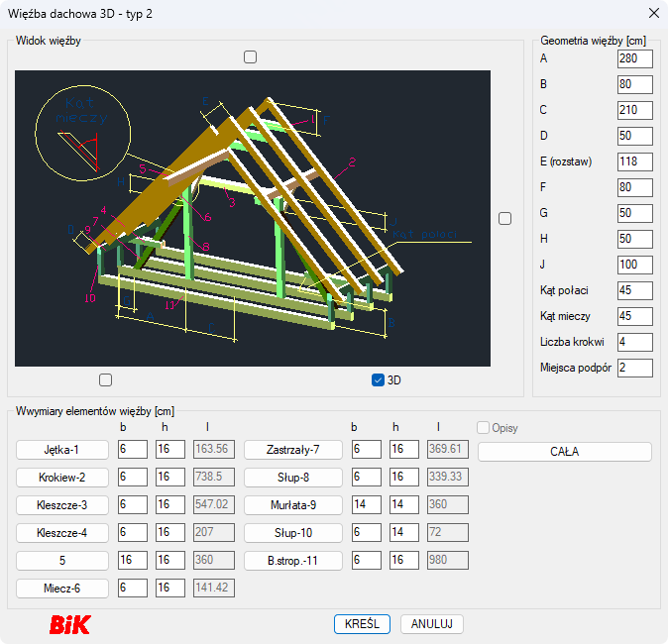Click the Kąt połaci input field
This screenshot has height=644, width=668.
tap(634, 290)
